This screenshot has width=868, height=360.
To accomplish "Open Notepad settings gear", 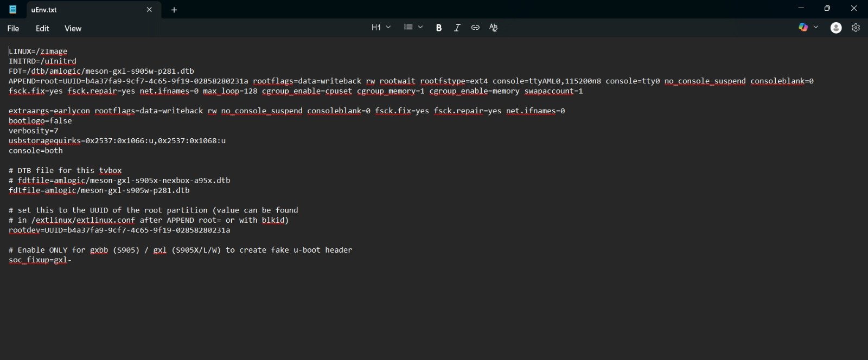I will coord(856,28).
